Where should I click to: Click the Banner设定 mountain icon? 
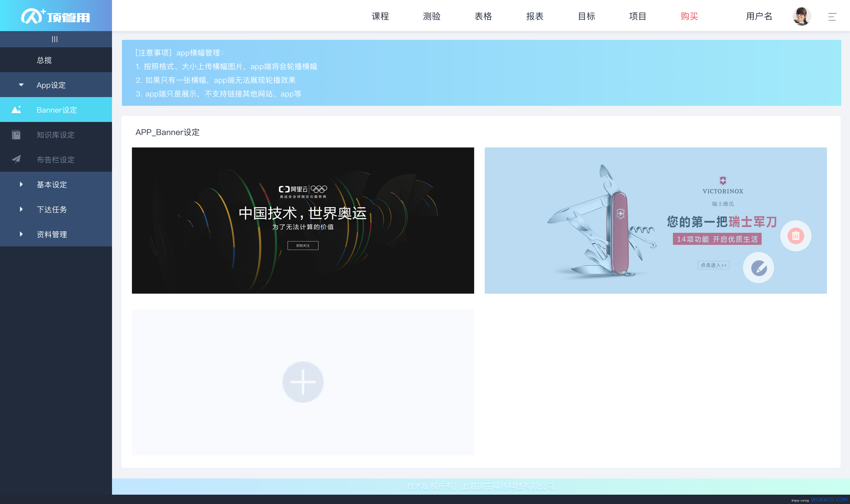coord(16,110)
